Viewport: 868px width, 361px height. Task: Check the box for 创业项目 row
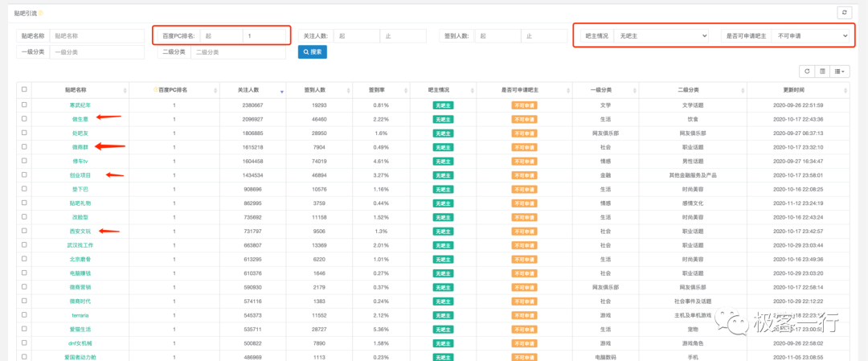click(x=24, y=174)
